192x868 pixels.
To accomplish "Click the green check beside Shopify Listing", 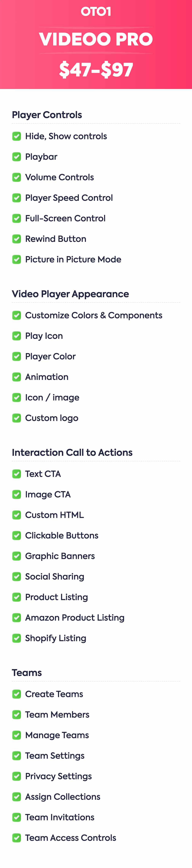I will pos(17,638).
